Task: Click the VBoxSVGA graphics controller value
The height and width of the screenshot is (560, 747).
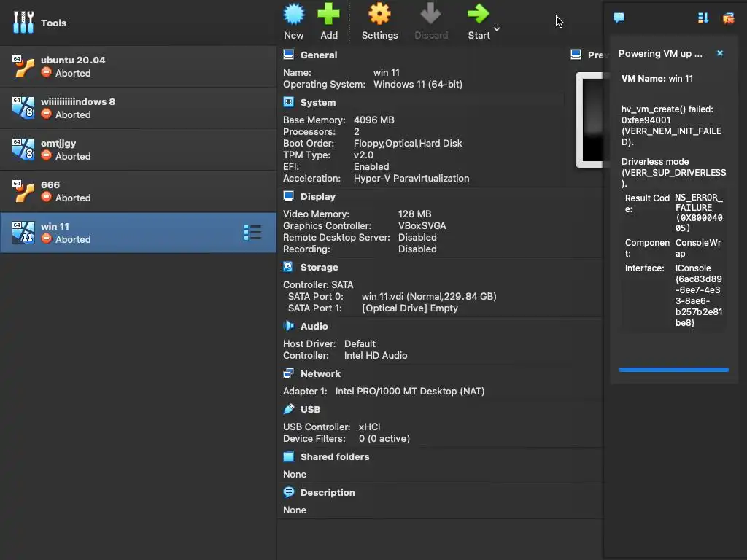Action: pyautogui.click(x=422, y=226)
